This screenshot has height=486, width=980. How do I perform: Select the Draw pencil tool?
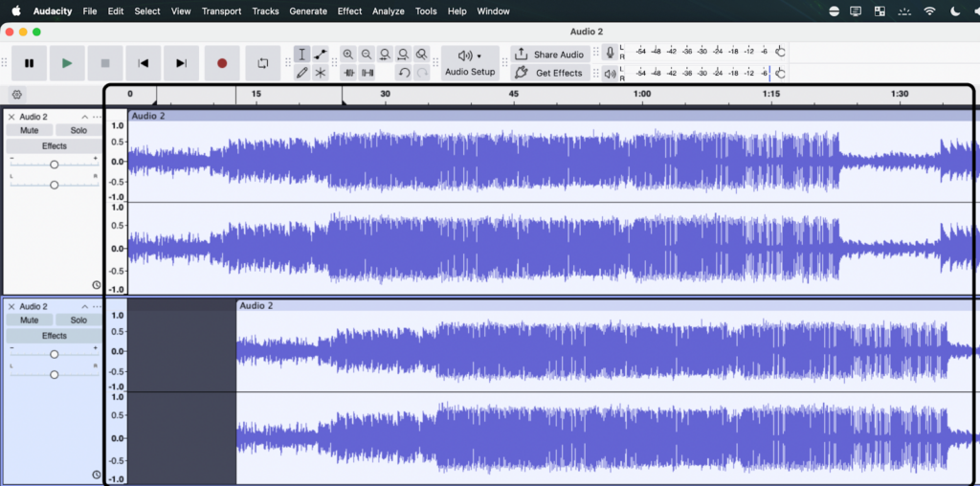tap(301, 73)
